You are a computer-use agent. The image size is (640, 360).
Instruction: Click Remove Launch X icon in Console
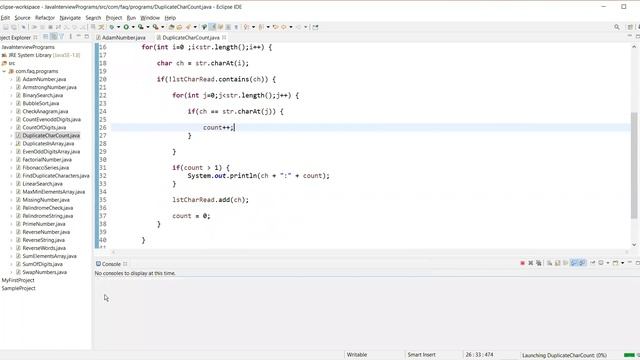pyautogui.click(x=531, y=263)
